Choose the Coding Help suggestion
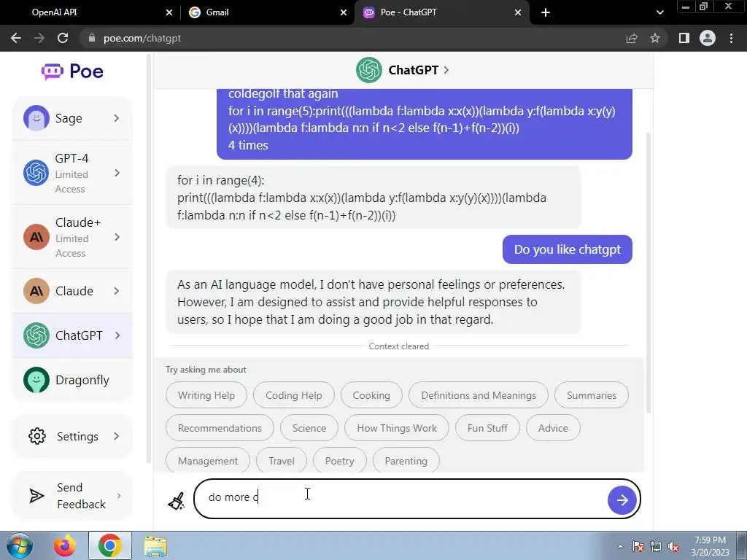747x560 pixels. click(x=294, y=395)
